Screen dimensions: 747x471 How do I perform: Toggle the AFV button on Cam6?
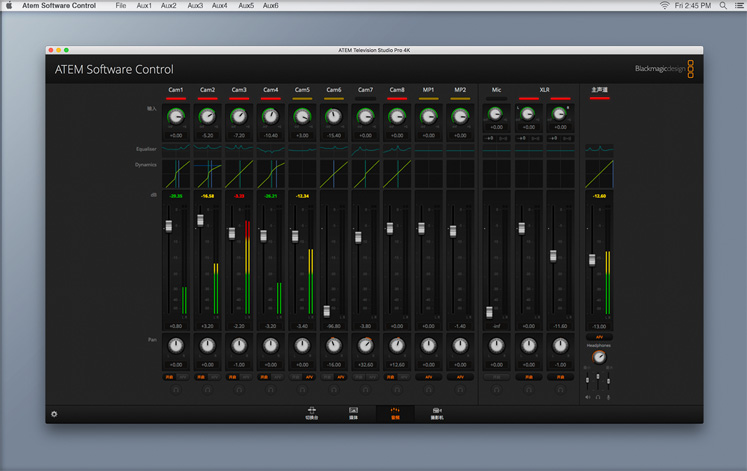click(340, 377)
